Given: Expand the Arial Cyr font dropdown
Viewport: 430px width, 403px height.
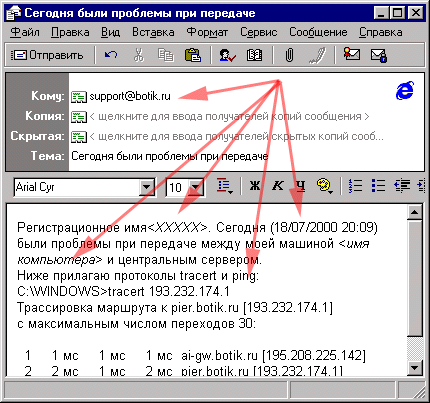Looking at the screenshot, I should point(147,187).
